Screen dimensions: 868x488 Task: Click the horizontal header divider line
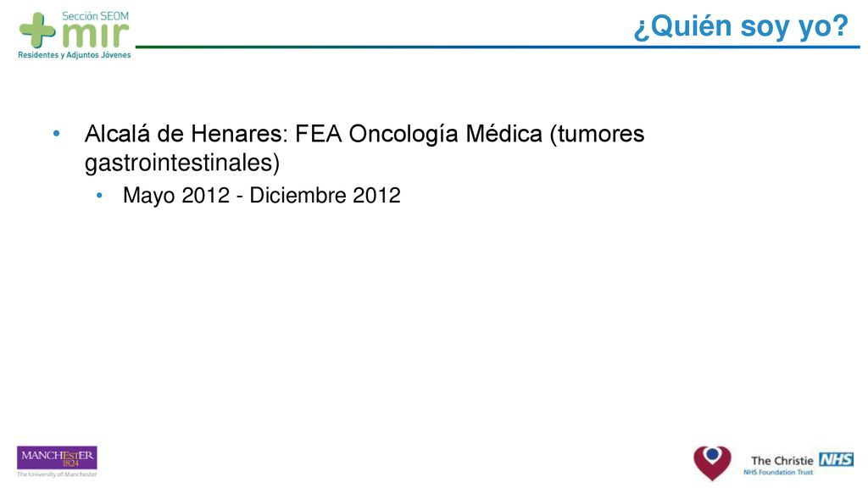[x=498, y=47]
